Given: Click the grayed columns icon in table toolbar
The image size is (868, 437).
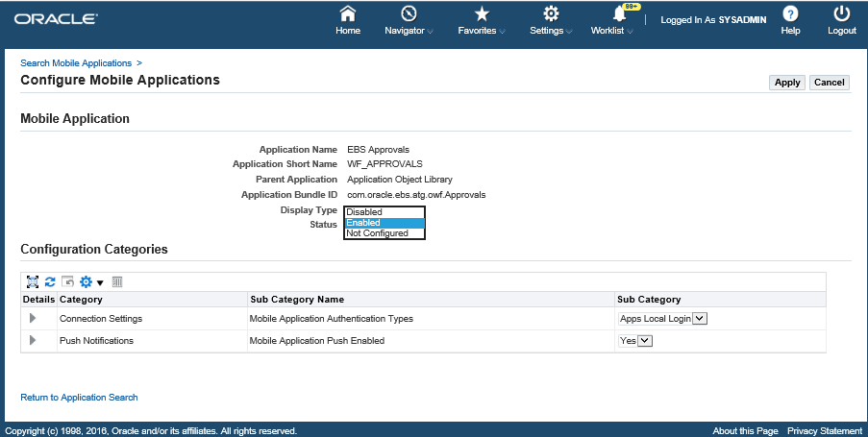Looking at the screenshot, I should (117, 282).
